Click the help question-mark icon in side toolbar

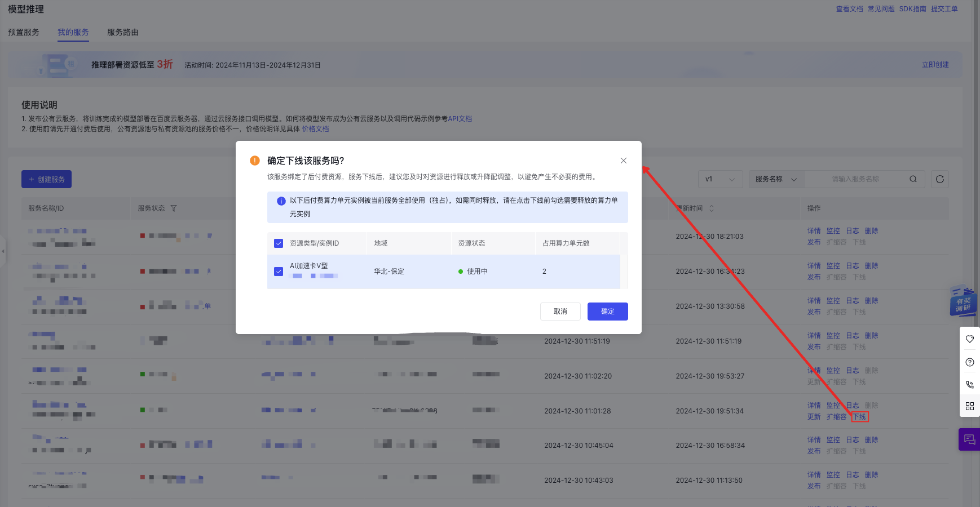[x=970, y=362]
